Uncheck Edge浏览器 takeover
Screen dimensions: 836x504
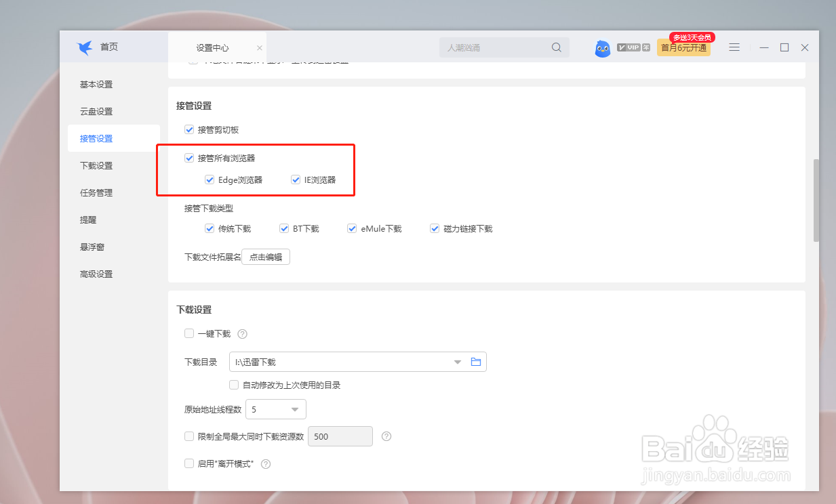pyautogui.click(x=210, y=180)
